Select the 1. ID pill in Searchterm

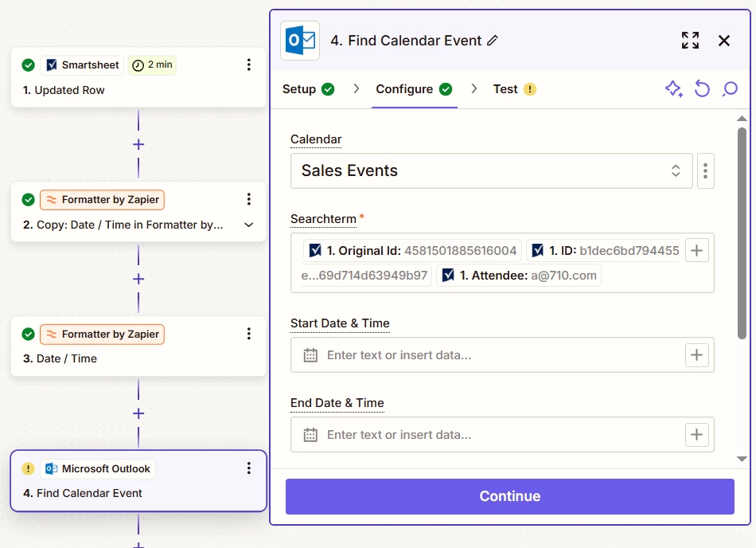[602, 250]
